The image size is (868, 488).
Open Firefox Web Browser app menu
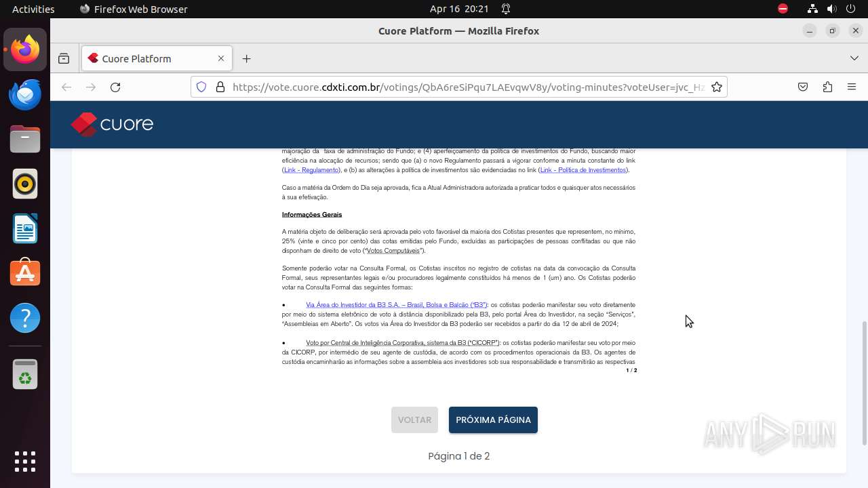pos(134,9)
